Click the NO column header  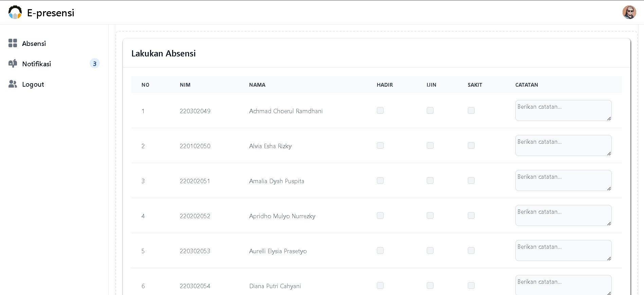coord(145,85)
